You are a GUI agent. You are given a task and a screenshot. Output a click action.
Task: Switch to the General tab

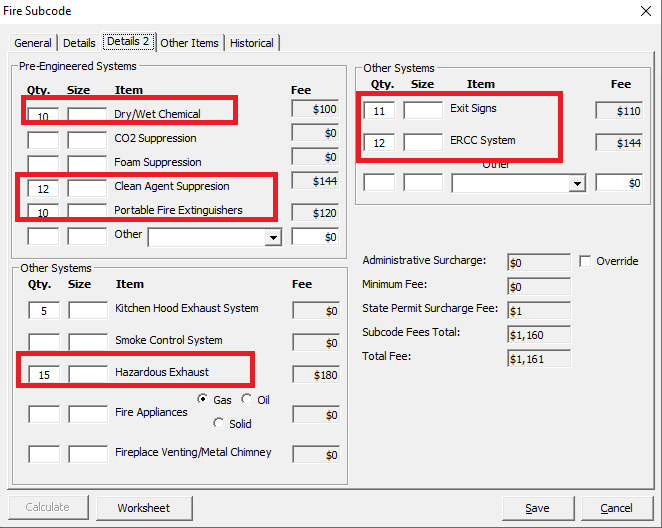click(33, 43)
